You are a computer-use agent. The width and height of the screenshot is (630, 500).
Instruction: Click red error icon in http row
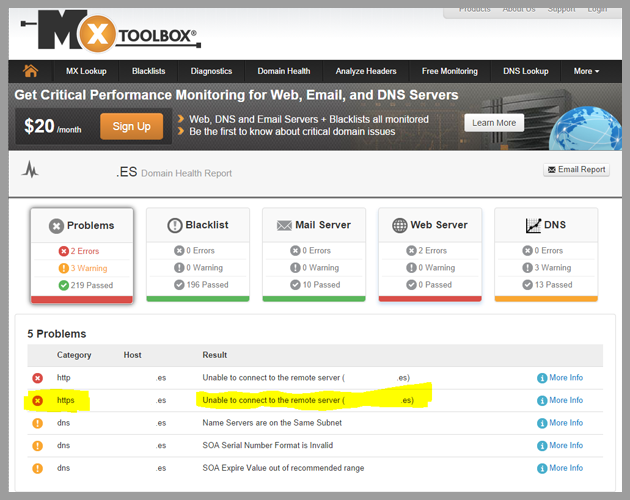(37, 378)
